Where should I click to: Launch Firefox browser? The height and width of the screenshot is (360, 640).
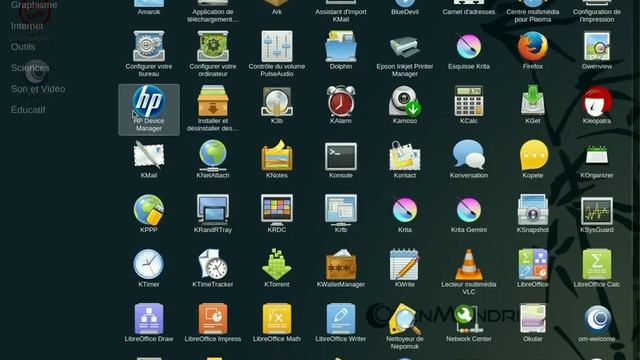(x=533, y=50)
